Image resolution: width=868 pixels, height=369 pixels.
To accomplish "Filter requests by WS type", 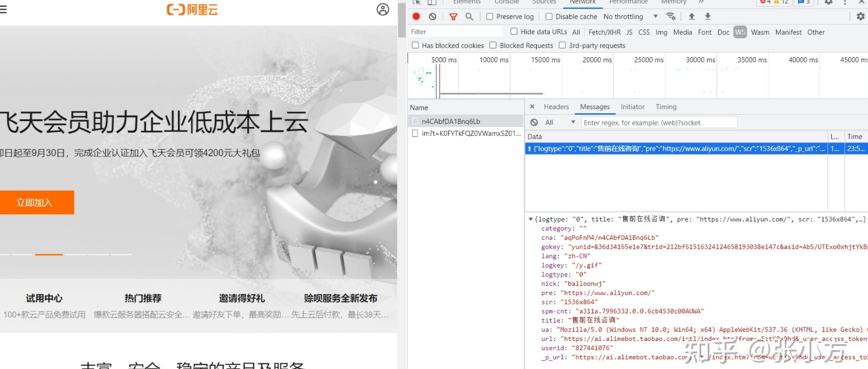I will pos(740,32).
